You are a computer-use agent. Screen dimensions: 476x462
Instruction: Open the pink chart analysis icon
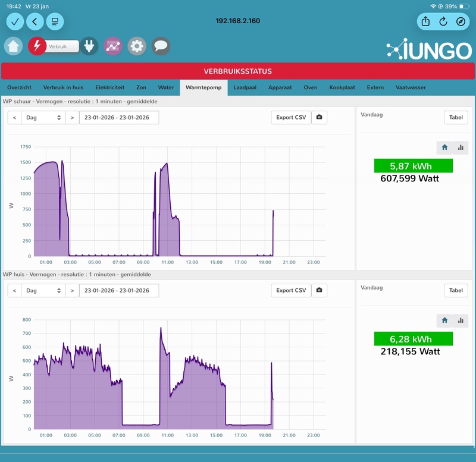coord(113,46)
